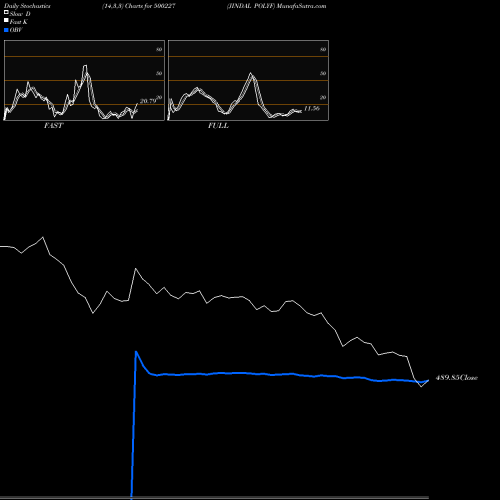Click the '(14,3,3) Charts for 500227' text

point(139,6)
